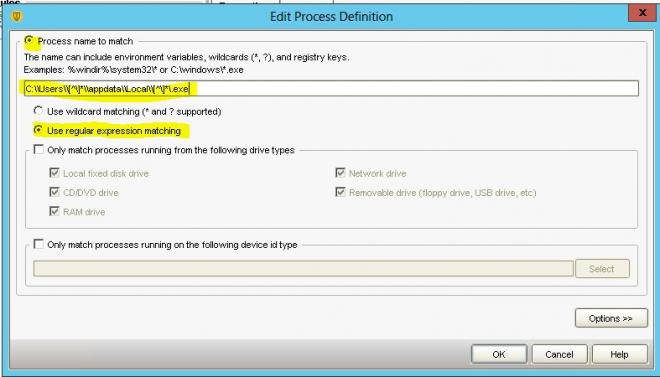Click into the process name pattern field
The image size is (660, 377).
tap(331, 89)
